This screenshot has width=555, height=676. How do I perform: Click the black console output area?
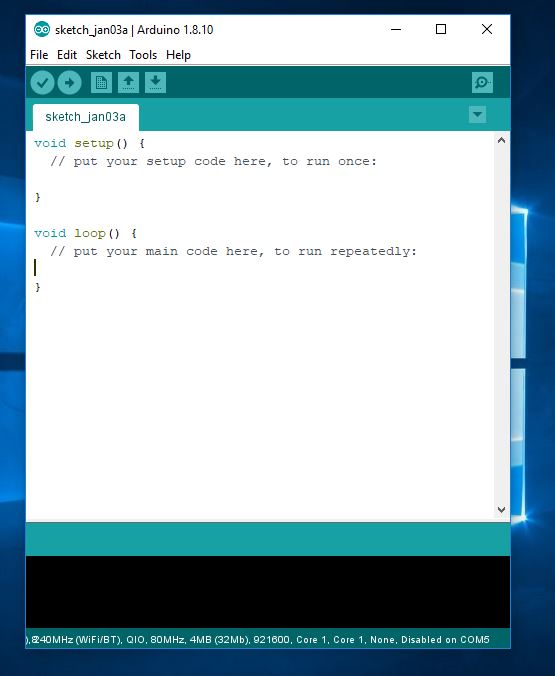[x=268, y=592]
